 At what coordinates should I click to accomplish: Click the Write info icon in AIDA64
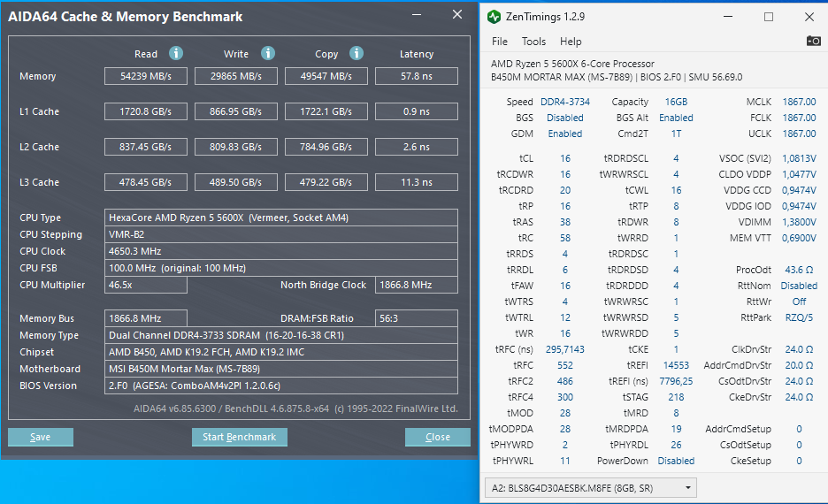[x=268, y=53]
